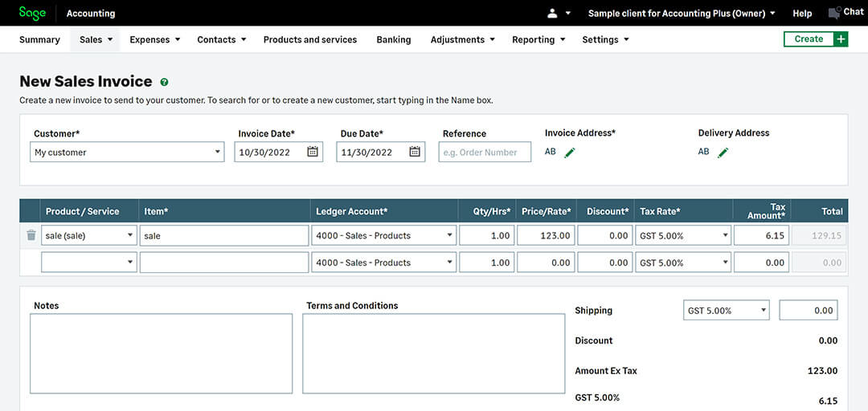868x411 pixels.
Task: Open the empty Product / Service dropdown
Action: [x=88, y=262]
